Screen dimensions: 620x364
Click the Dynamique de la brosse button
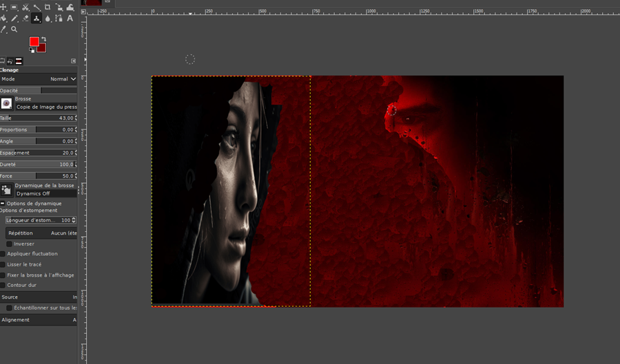7,190
